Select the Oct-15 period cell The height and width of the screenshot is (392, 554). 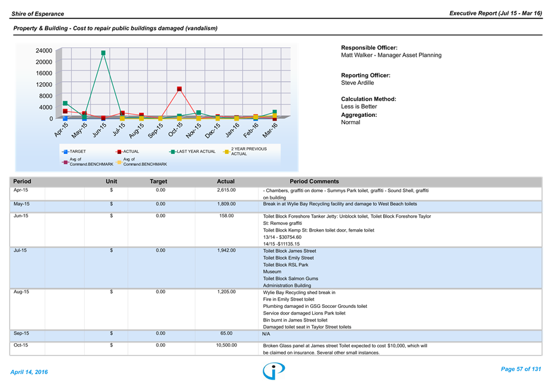(x=20, y=345)
